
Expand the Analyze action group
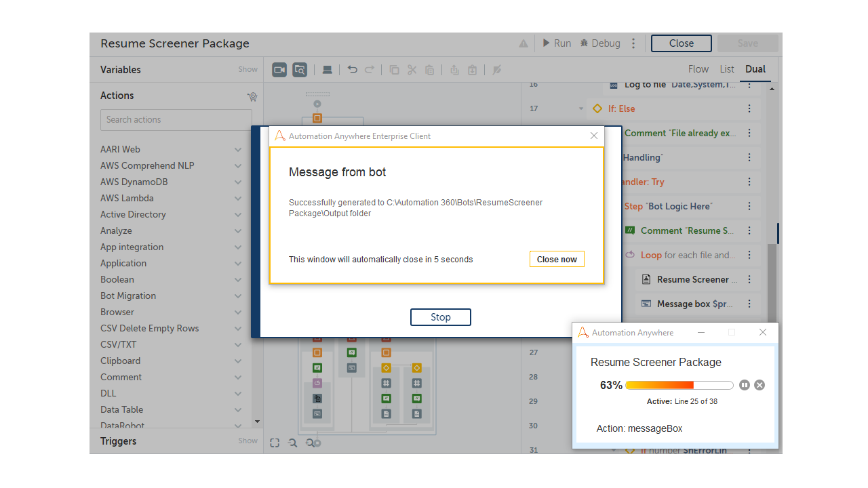[238, 230]
